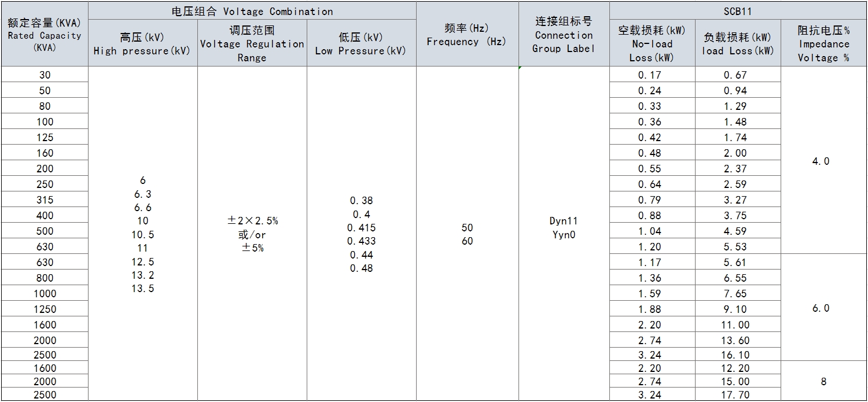Select the load Loss (kW) column header

coord(738,44)
